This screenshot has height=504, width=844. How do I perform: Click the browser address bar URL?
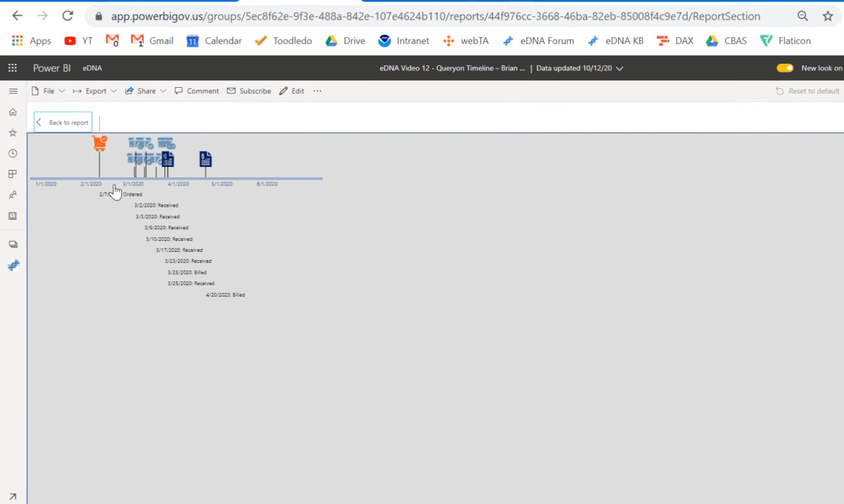(436, 16)
